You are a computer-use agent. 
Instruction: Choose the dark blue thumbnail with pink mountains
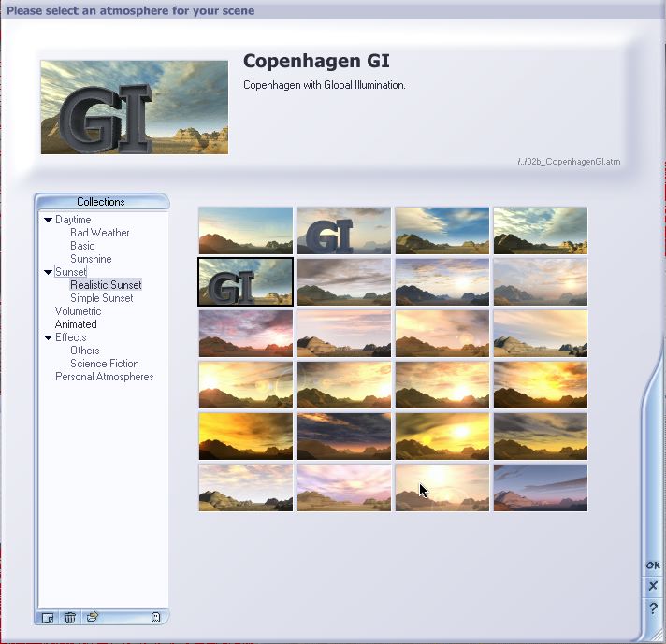click(x=541, y=487)
